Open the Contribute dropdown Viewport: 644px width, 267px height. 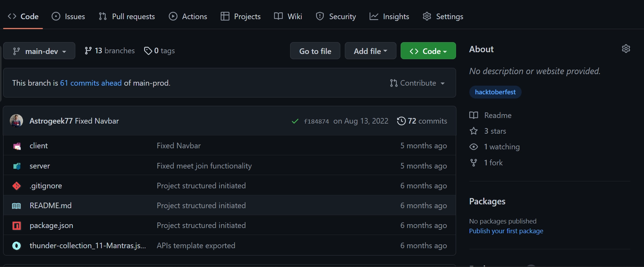click(x=417, y=83)
